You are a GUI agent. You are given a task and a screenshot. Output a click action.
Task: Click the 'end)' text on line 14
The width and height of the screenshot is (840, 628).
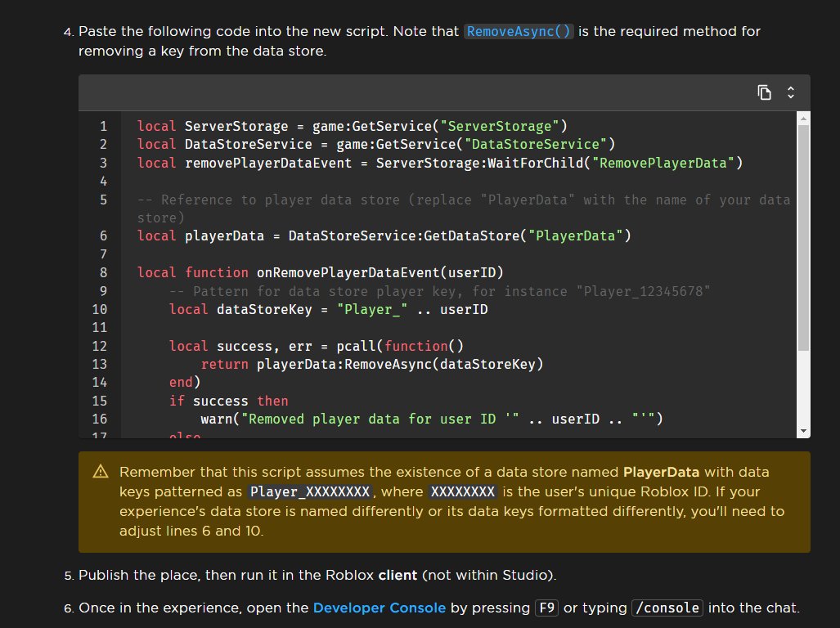click(185, 382)
